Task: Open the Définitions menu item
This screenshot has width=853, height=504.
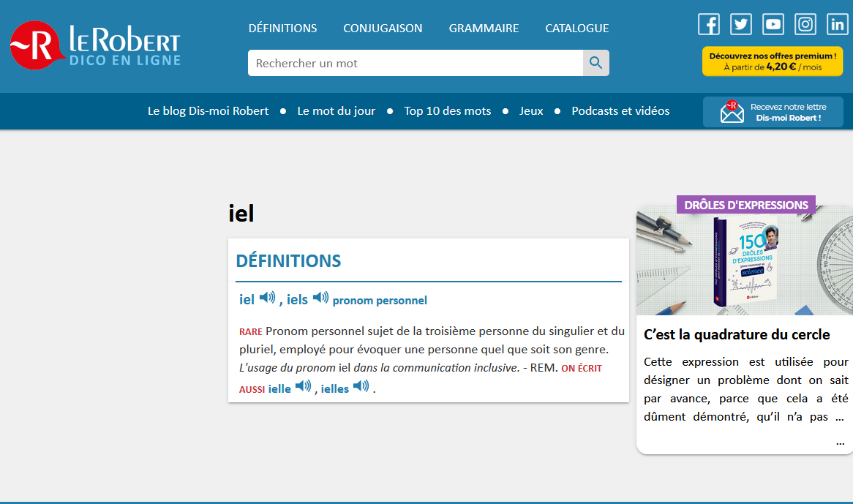Action: tap(283, 29)
